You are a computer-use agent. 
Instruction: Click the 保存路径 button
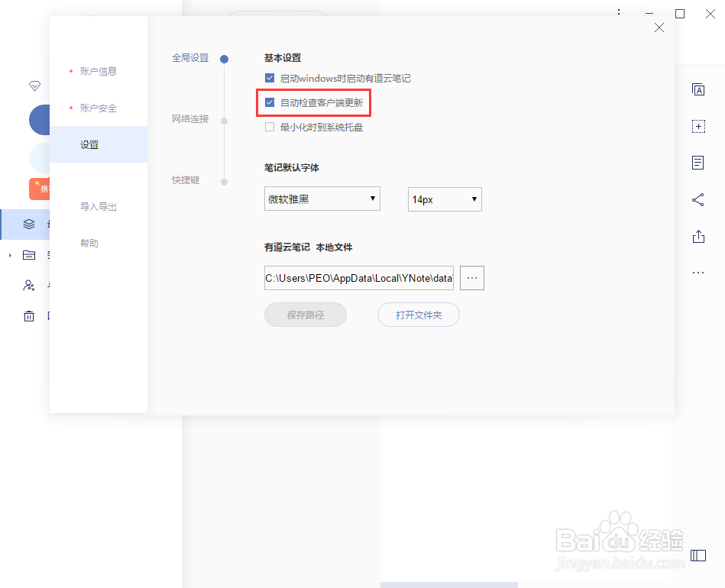coord(305,315)
